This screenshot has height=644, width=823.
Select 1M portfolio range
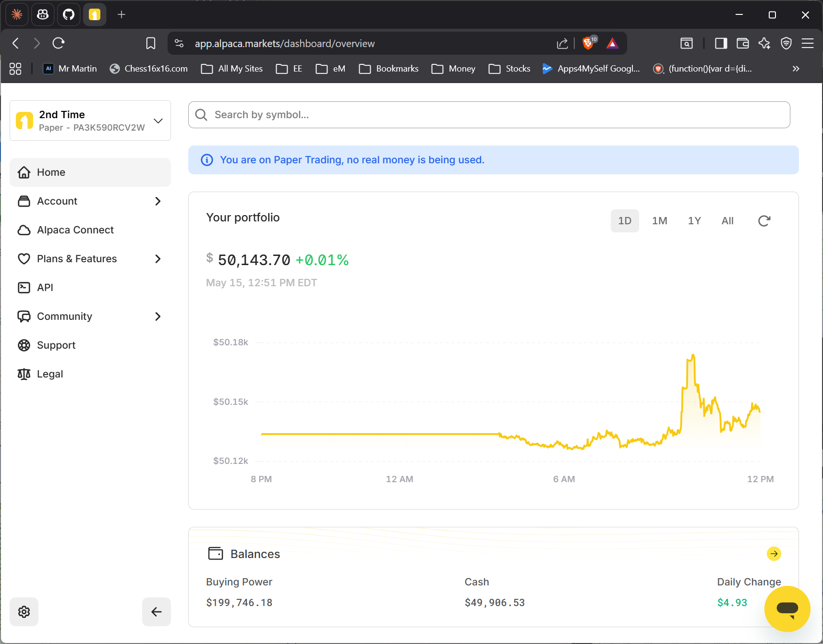tap(660, 221)
